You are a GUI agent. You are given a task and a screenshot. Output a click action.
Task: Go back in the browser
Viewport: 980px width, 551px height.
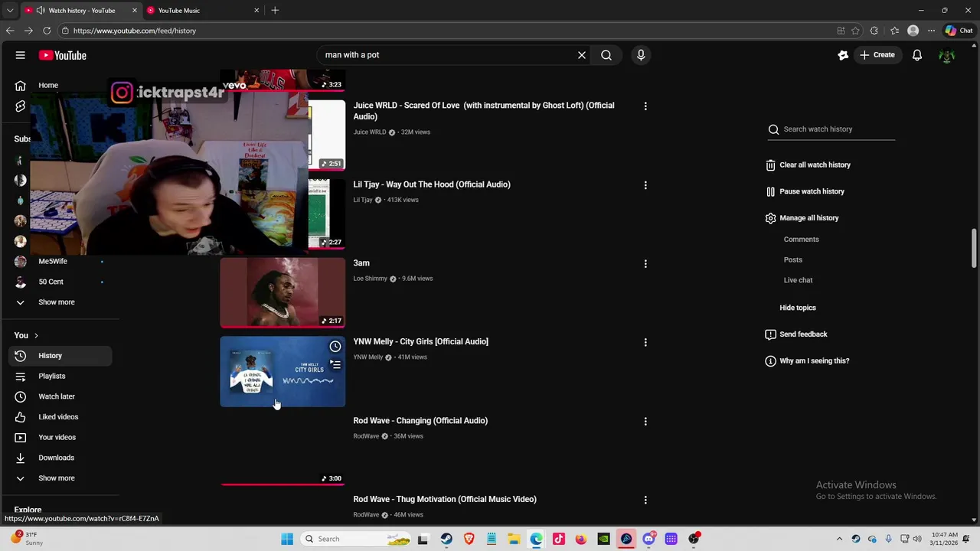click(10, 31)
